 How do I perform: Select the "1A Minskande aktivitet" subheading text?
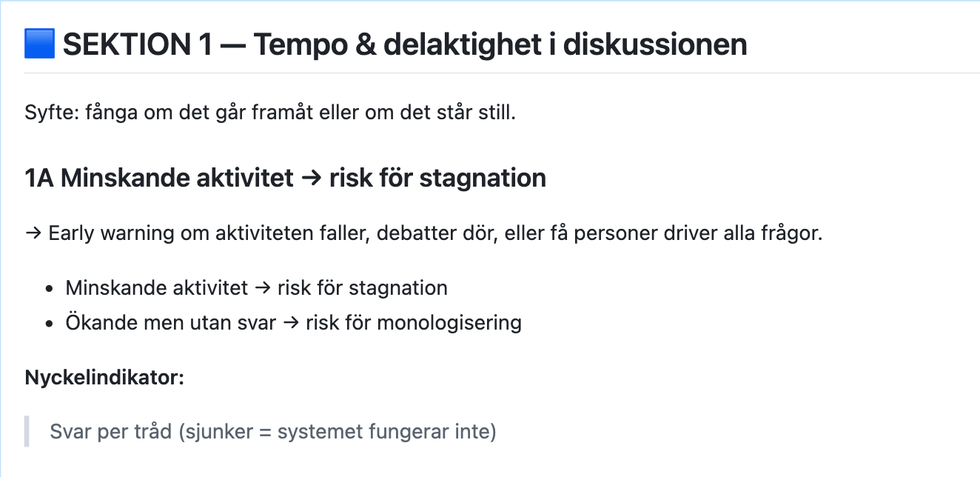click(x=158, y=179)
